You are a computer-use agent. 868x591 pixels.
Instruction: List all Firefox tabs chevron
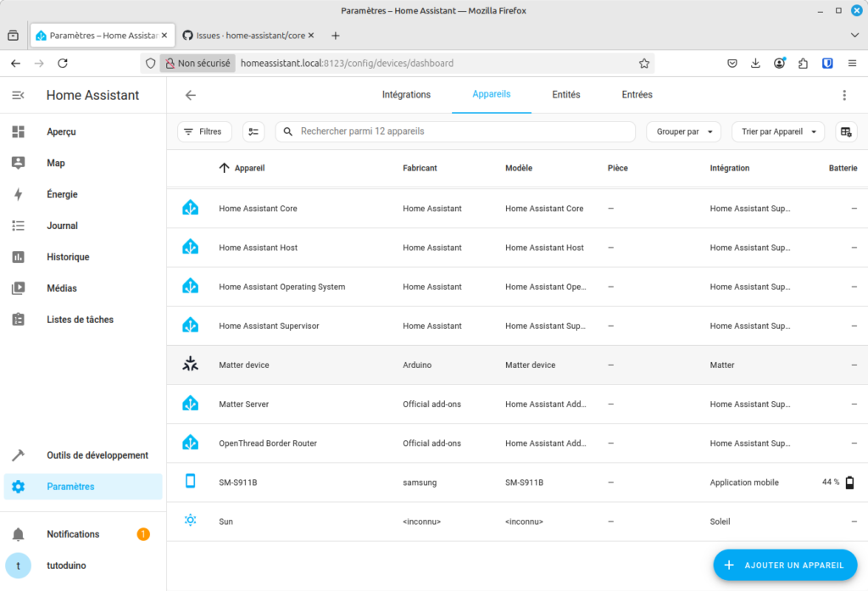click(854, 36)
